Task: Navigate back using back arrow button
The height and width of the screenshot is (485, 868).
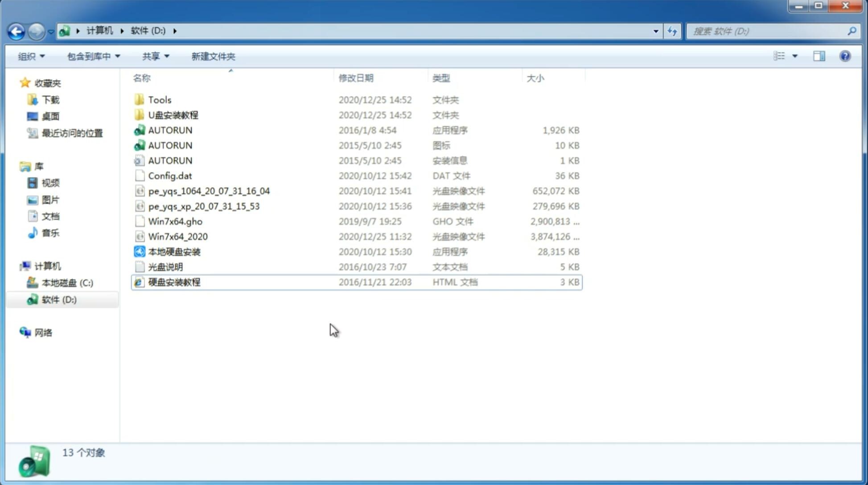Action: pos(16,30)
